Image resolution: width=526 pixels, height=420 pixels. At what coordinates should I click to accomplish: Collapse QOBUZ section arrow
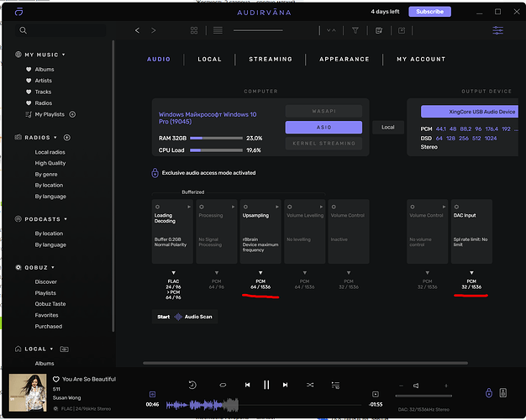point(53,268)
